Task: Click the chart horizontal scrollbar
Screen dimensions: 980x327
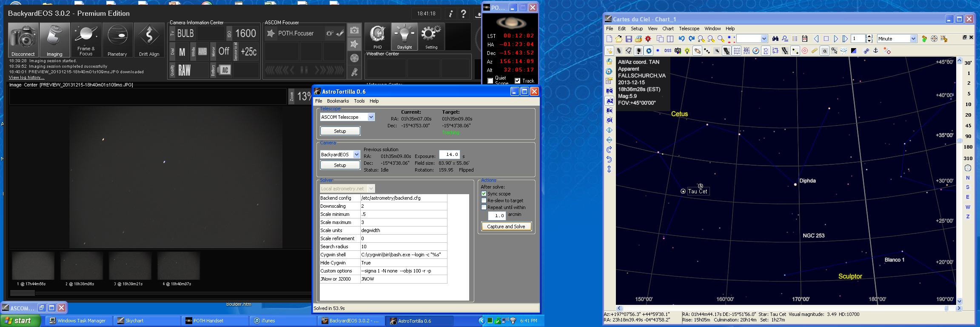Action: click(786, 308)
